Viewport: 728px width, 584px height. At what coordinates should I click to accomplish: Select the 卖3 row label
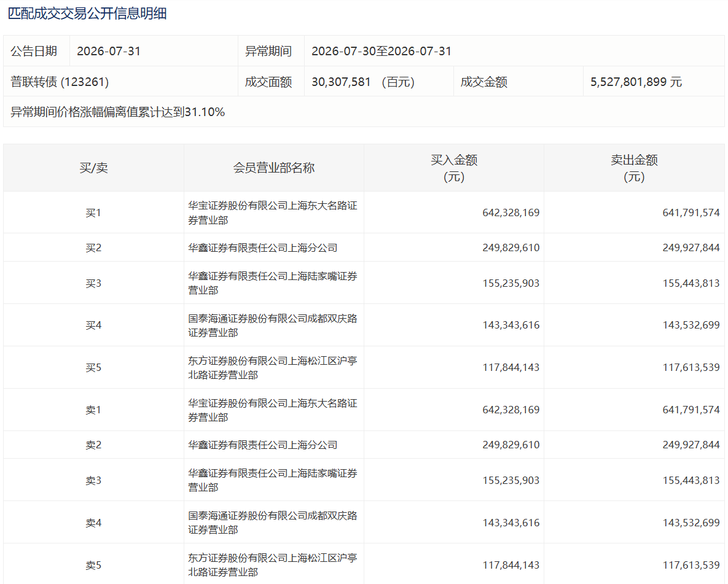point(93,480)
